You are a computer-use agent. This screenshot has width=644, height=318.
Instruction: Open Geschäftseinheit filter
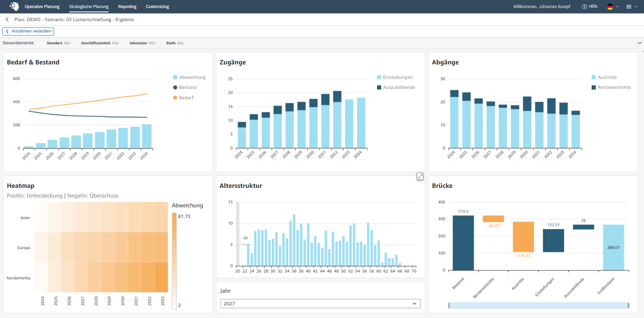(100, 43)
